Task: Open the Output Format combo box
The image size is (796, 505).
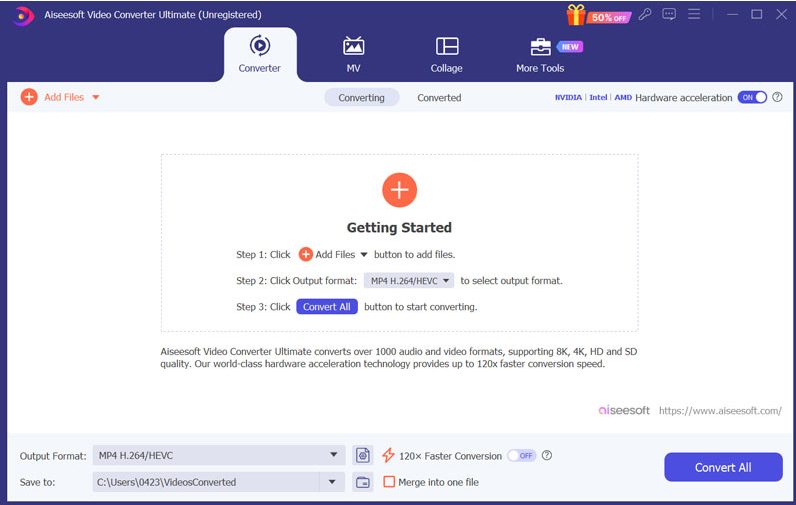Action: 219,455
